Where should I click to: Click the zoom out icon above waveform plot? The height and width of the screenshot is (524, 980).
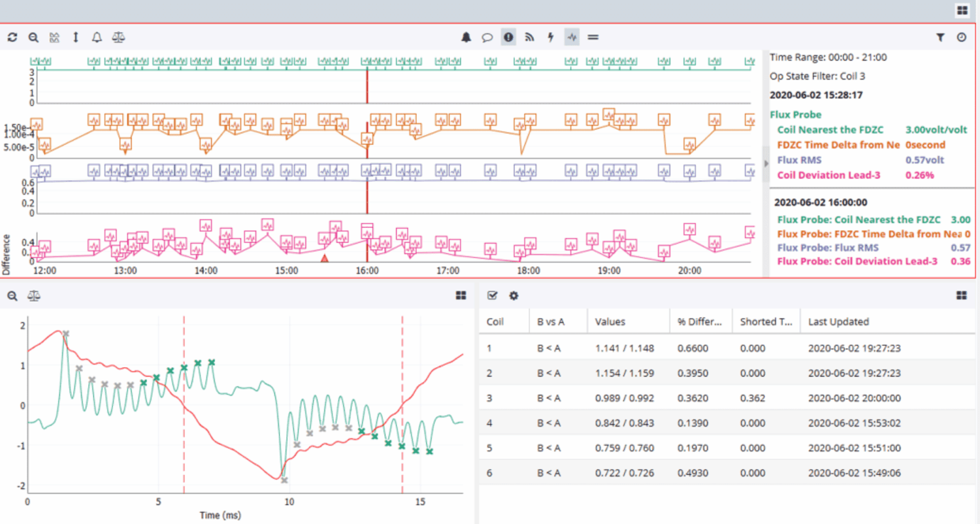(x=12, y=296)
